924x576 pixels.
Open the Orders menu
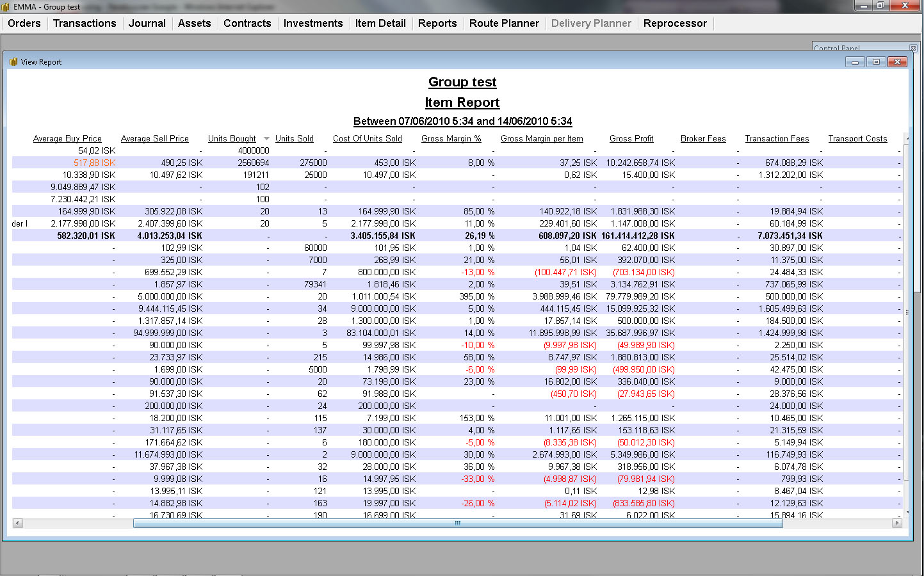click(24, 23)
